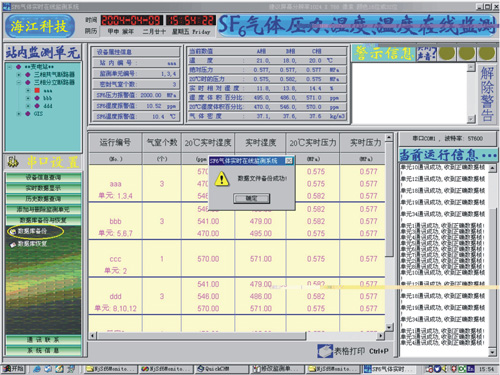
Task: Click the 数据库备份 icon in sidebar
Action: point(13,232)
